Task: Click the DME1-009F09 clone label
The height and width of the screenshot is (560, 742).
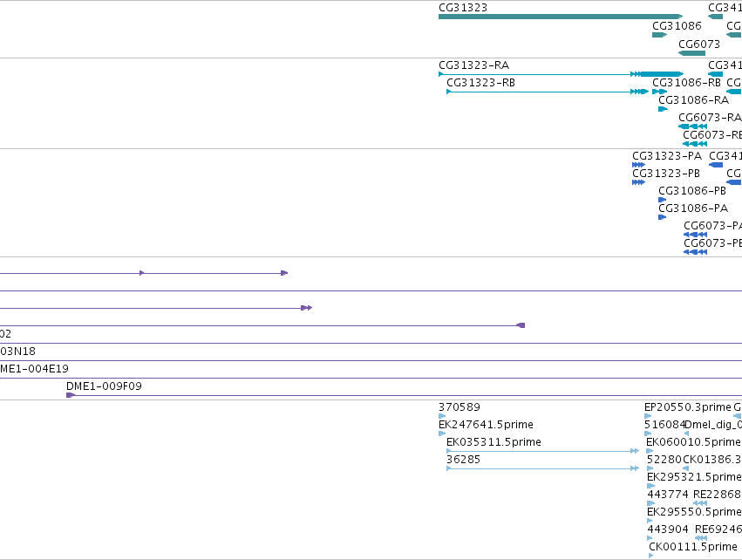Action: coord(104,386)
